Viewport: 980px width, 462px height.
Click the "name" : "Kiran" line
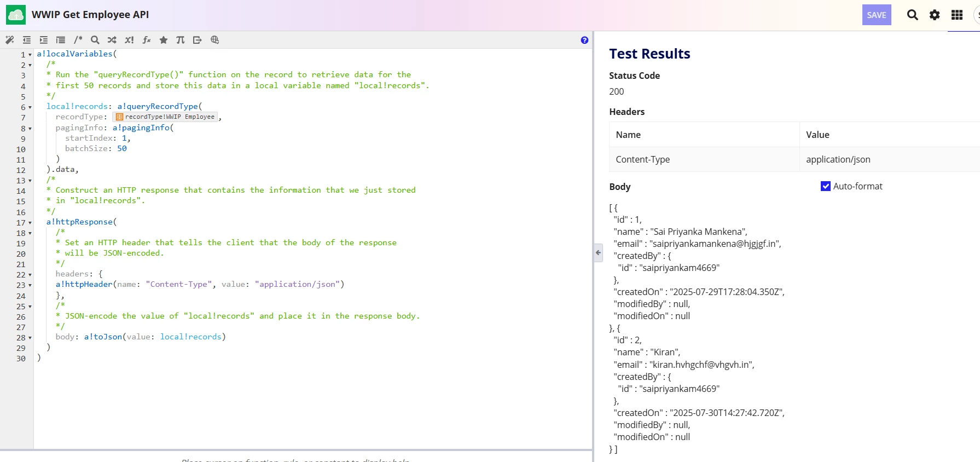click(x=647, y=352)
